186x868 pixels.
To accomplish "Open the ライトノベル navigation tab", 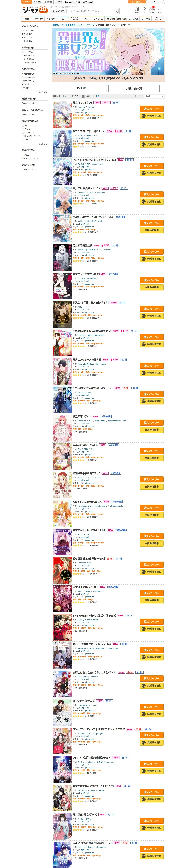I will pos(98,19).
